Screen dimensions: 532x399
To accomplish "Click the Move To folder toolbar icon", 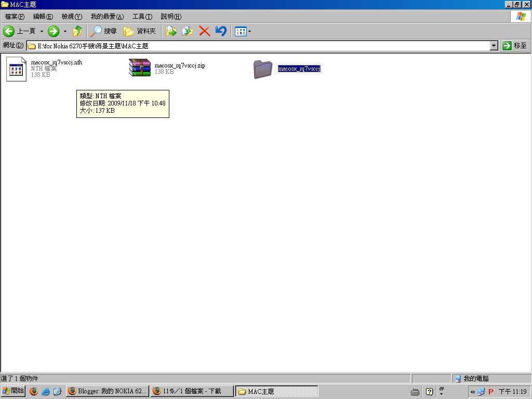I will [x=171, y=31].
